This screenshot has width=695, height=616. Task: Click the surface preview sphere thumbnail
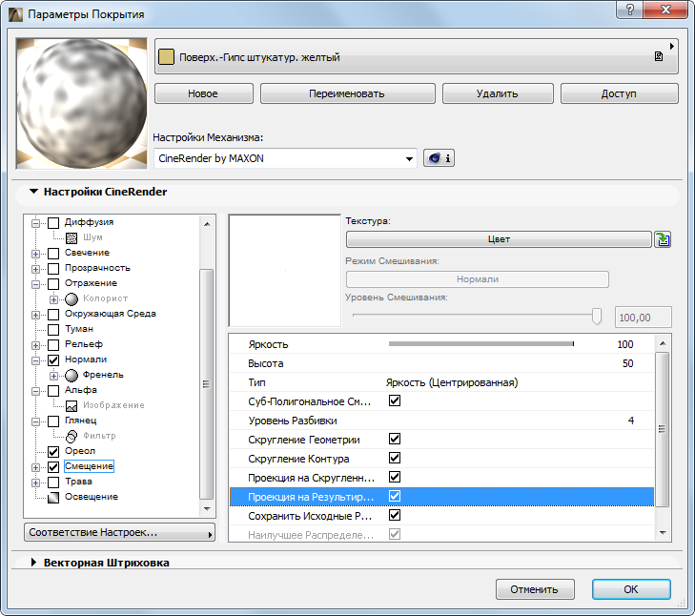[x=82, y=103]
